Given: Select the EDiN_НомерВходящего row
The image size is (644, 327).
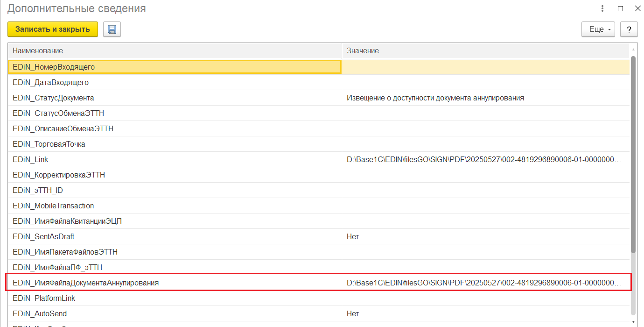Looking at the screenshot, I should pos(319,67).
